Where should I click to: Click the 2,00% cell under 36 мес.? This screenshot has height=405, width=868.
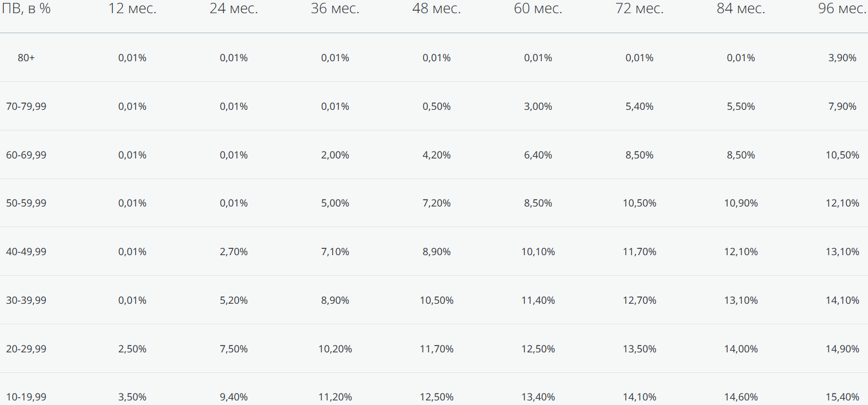(335, 155)
